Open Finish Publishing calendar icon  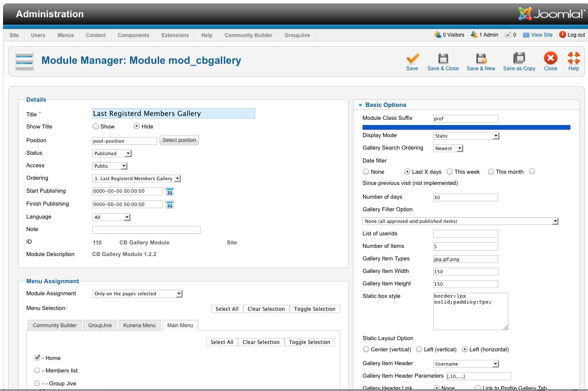coord(170,205)
